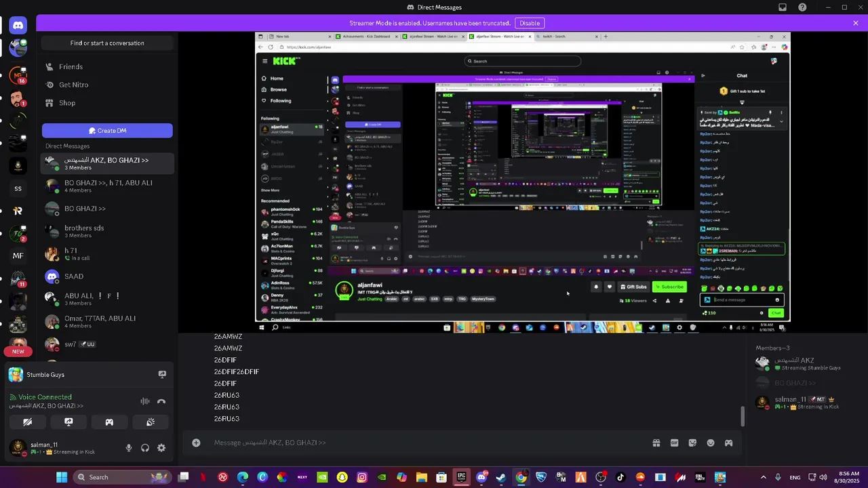The width and height of the screenshot is (868, 488).
Task: Open the system volume control
Action: coord(823,477)
